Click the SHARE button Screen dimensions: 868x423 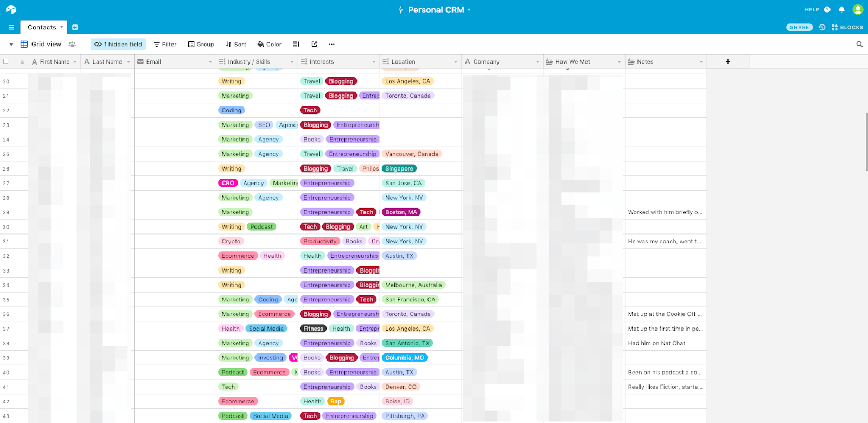pos(799,27)
